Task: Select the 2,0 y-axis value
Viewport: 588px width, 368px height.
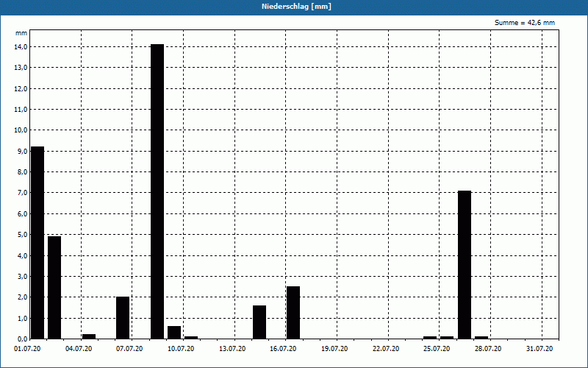Action: [x=21, y=297]
